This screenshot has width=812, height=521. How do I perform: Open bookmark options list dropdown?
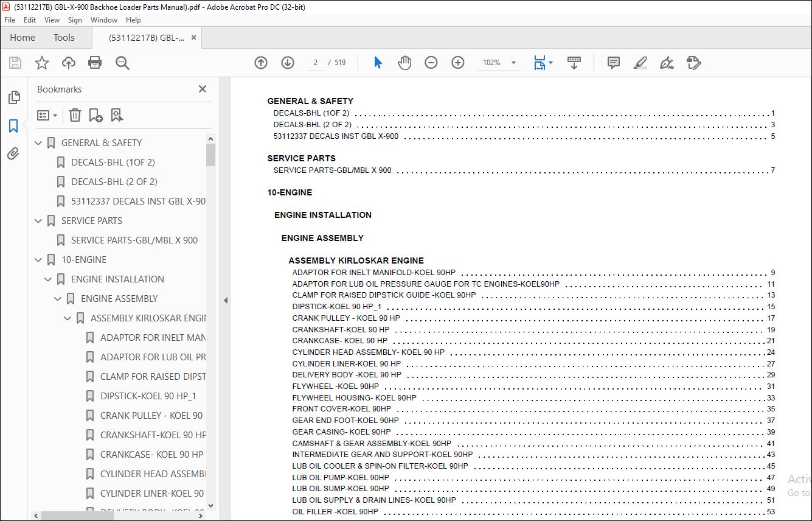point(47,115)
